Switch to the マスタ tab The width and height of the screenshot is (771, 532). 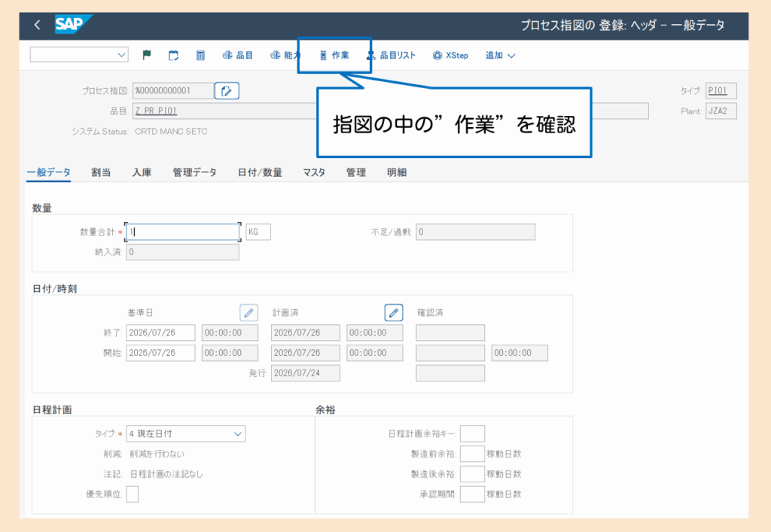[x=314, y=172]
